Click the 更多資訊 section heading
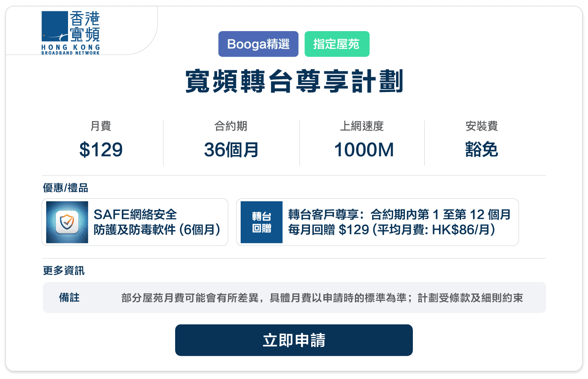Viewport: 588px width, 379px height. tap(64, 271)
